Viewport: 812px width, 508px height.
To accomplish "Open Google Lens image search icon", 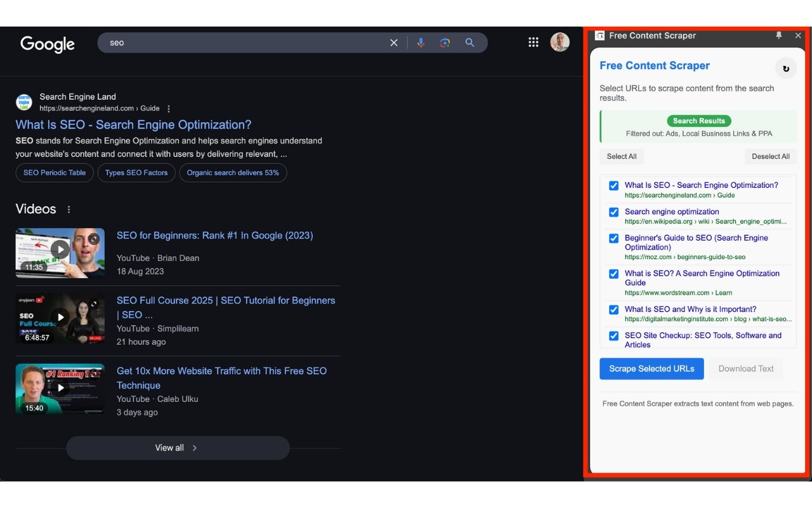I will 445,43.
